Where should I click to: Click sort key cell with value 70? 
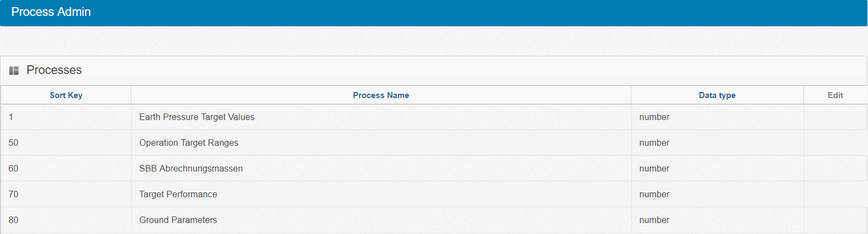[13, 195]
